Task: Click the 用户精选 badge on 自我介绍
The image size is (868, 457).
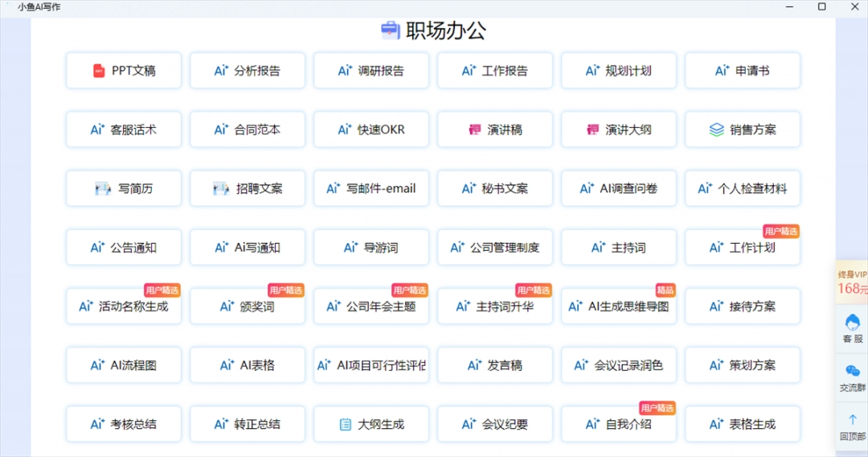Action: 657,408
